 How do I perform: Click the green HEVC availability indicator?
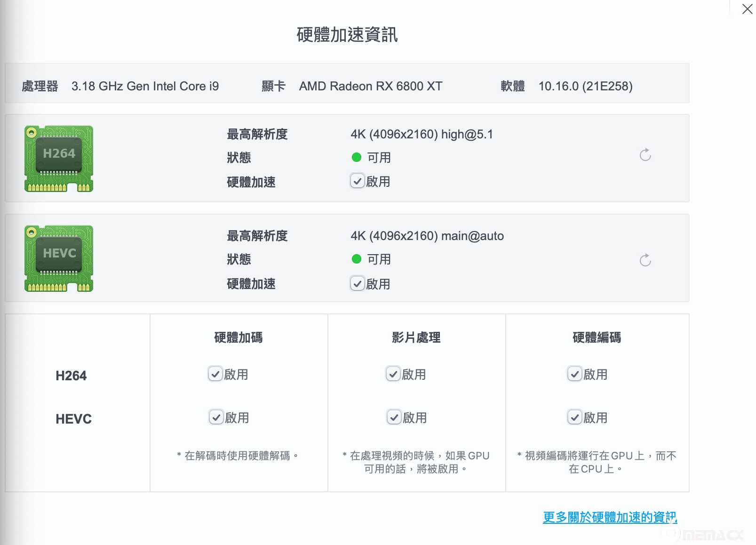click(x=357, y=259)
